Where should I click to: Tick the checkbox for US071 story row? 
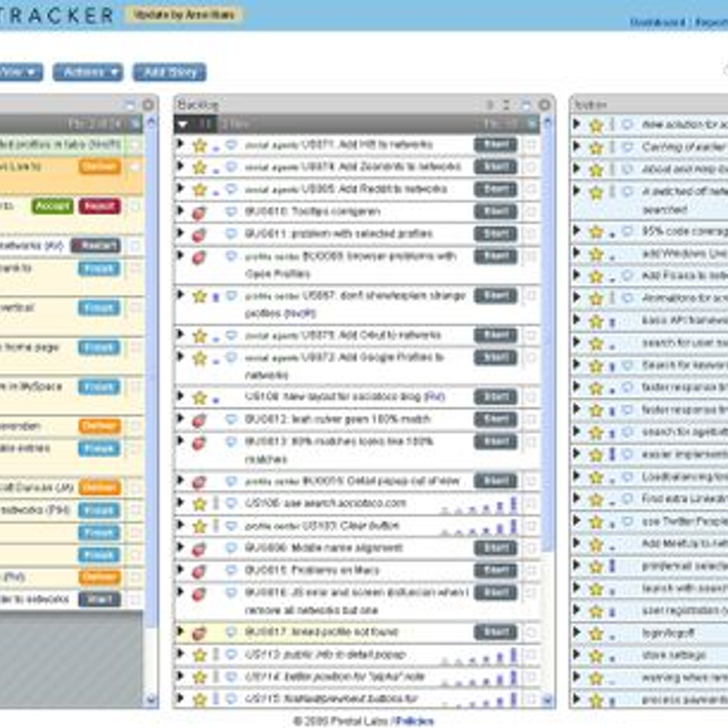click(531, 145)
